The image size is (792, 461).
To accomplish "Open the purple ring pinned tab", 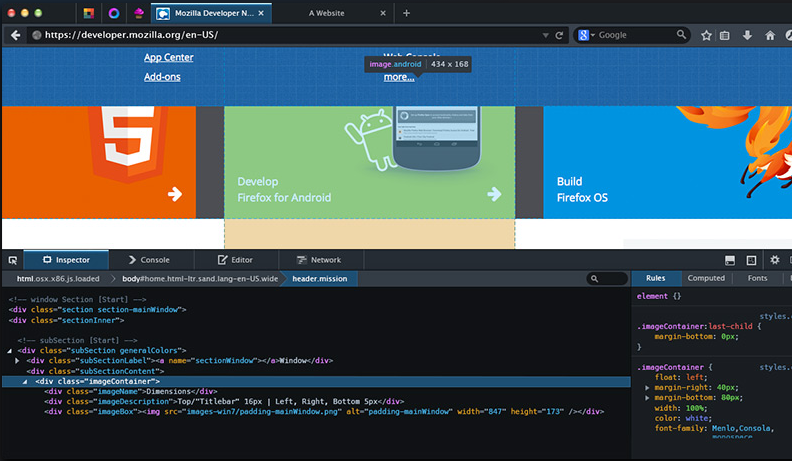I will click(114, 13).
